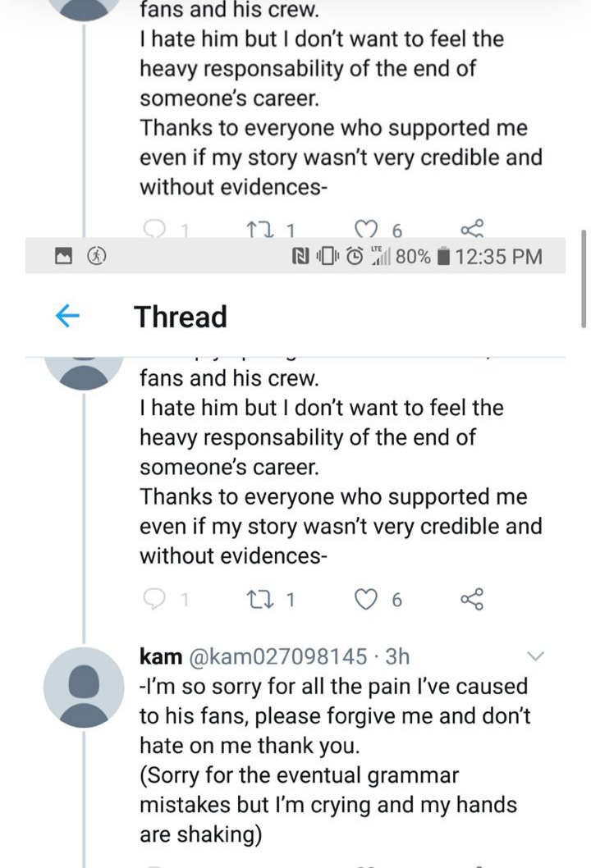Tap the vibrate mode icon in status bar
This screenshot has height=868, width=591.
tap(327, 257)
